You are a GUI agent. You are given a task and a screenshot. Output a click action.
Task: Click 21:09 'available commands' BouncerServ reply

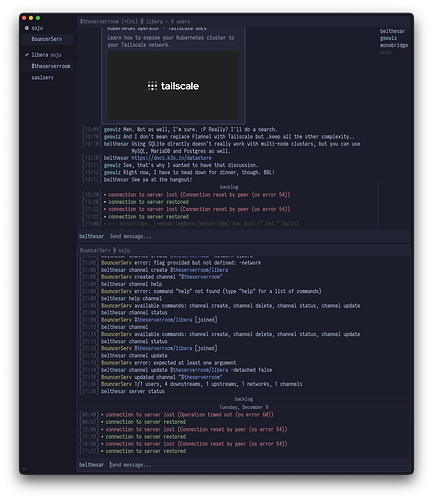(x=247, y=306)
